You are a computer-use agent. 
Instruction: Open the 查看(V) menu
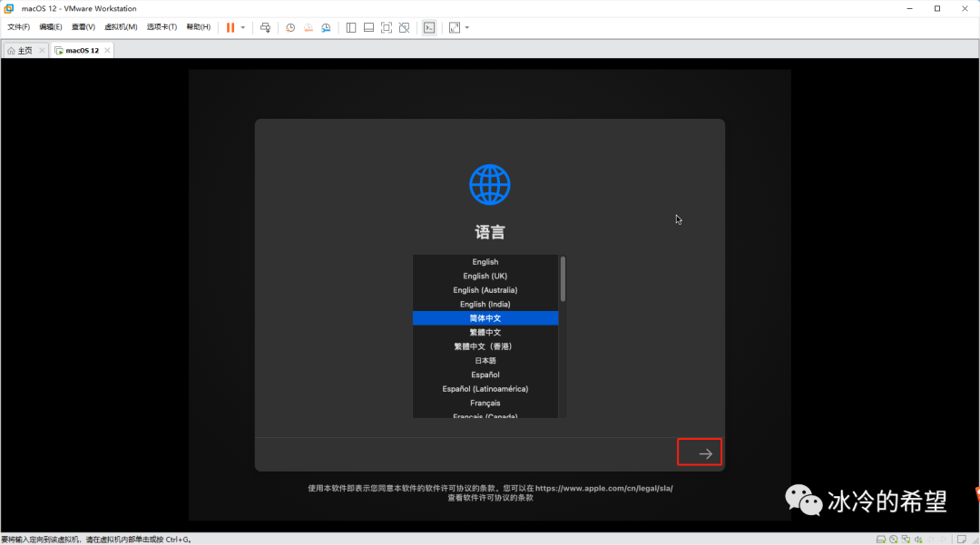(83, 27)
